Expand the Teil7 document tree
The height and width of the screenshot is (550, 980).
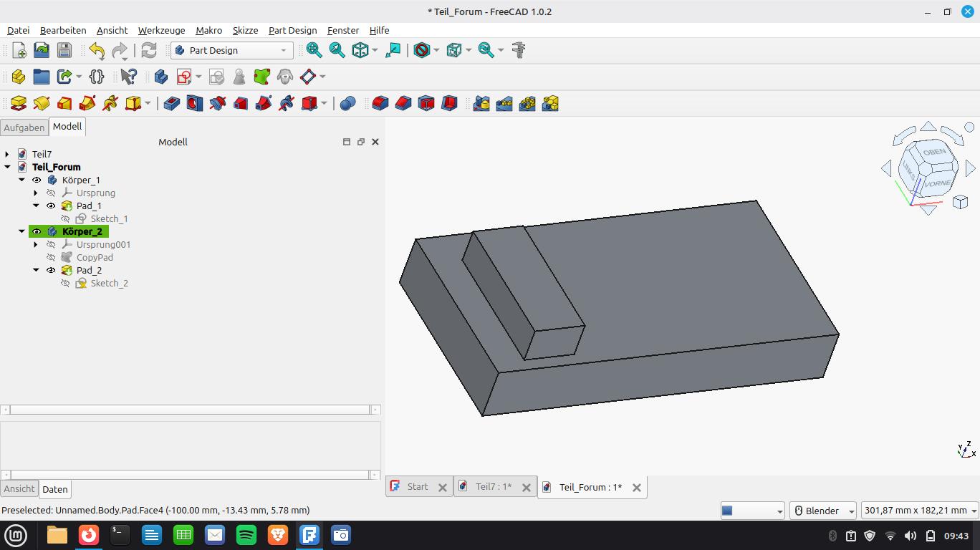click(7, 154)
